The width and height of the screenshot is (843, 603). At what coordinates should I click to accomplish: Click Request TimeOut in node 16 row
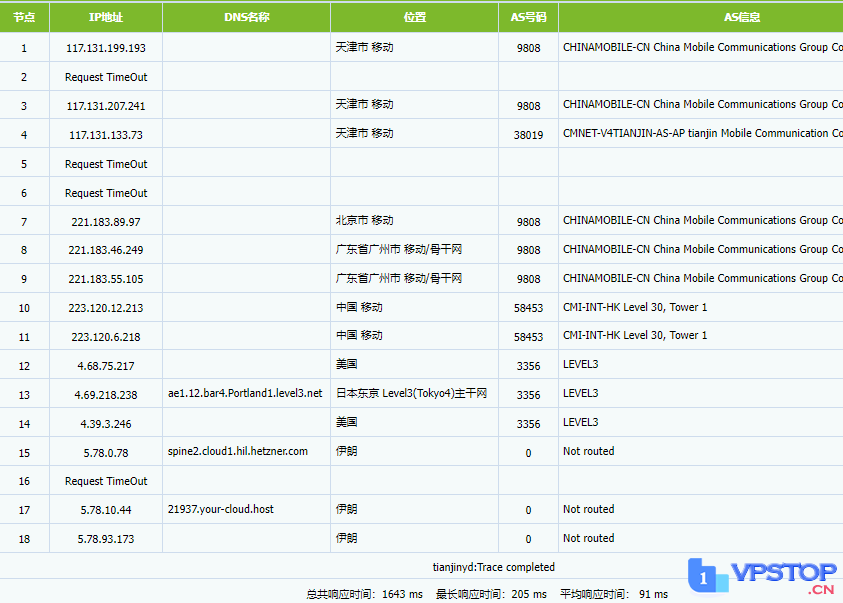point(106,481)
